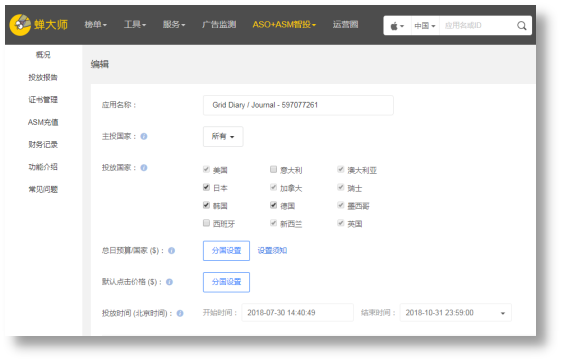Click the 应用名称 input field
Viewport: 563px width, 363px height.
298,105
